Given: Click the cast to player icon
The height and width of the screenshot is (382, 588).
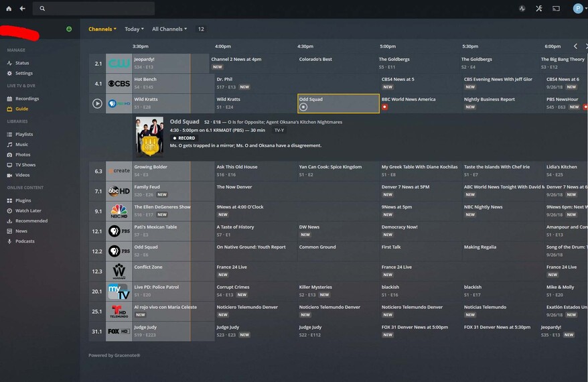Looking at the screenshot, I should [556, 8].
